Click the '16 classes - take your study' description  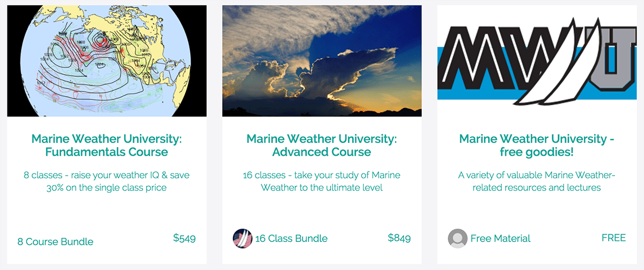[321, 181]
